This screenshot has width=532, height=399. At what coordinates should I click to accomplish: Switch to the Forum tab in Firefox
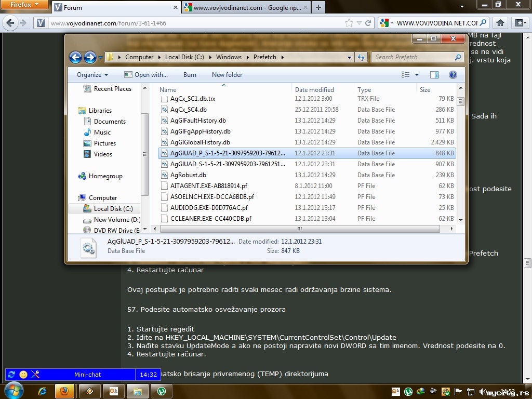click(115, 7)
